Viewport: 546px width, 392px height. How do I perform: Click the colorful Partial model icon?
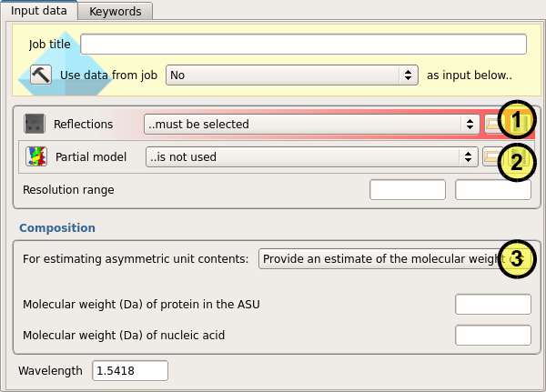click(35, 156)
